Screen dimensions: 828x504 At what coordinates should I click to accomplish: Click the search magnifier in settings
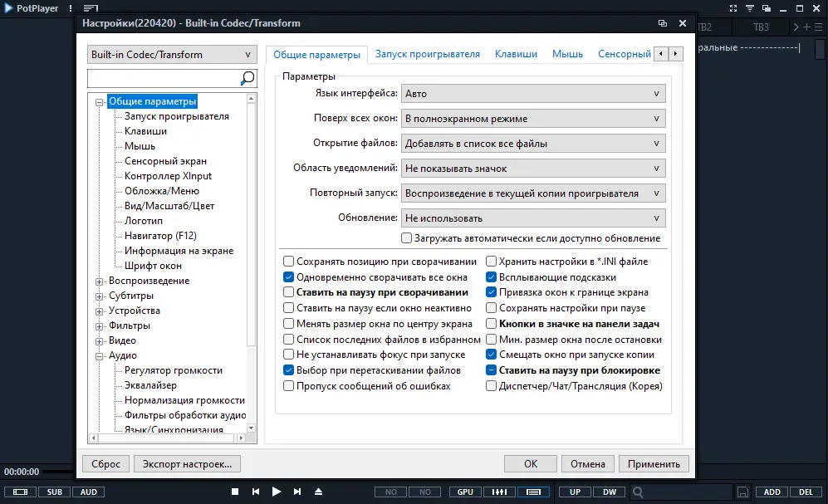pyautogui.click(x=247, y=79)
